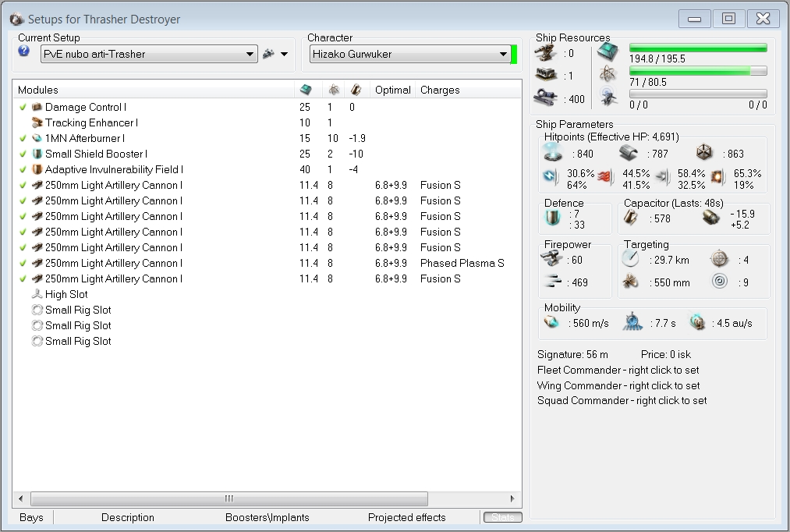Click the CPU resource icon near 194.8 / 195.5
The image size is (790, 532).
point(608,52)
